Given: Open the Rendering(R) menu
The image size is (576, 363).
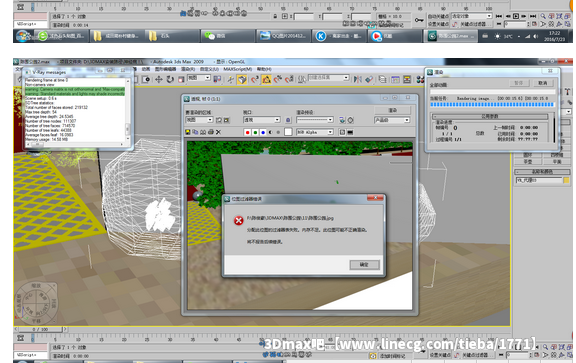Looking at the screenshot, I should (188, 69).
